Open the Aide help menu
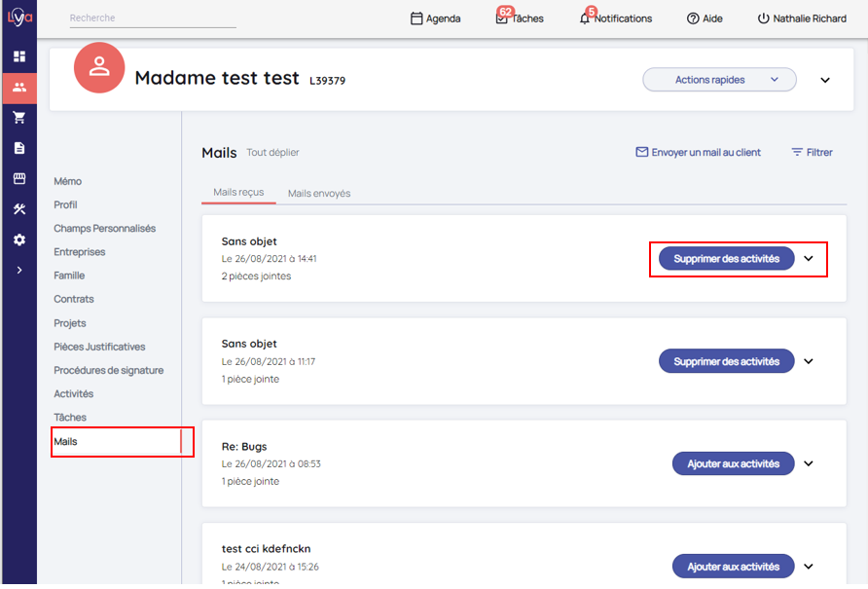The image size is (868, 589). tap(705, 18)
